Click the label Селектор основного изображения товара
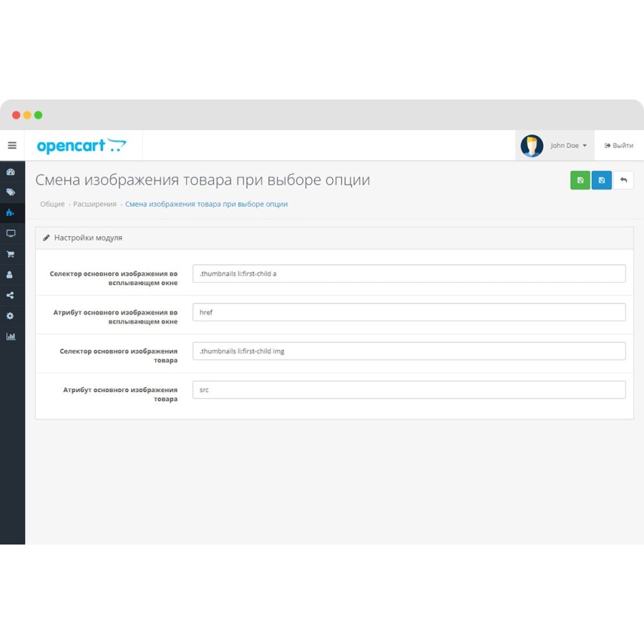644x644 pixels. click(x=119, y=356)
